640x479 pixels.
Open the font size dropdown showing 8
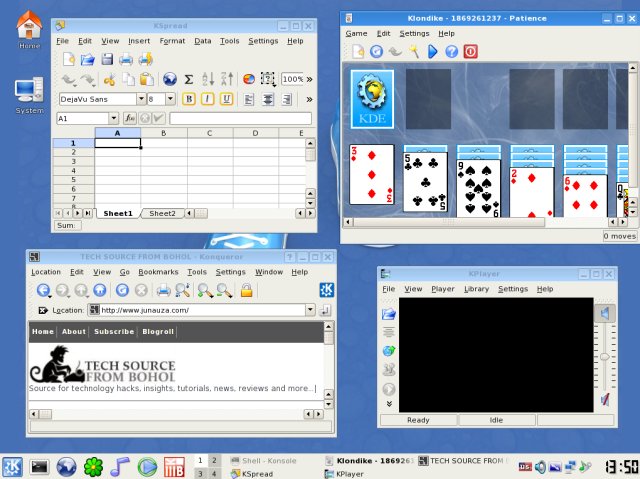pos(171,99)
